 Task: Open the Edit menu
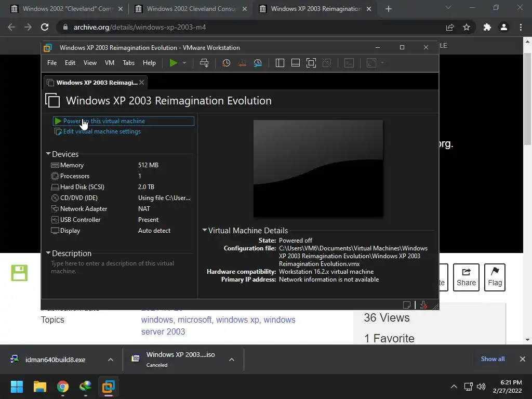coord(70,63)
